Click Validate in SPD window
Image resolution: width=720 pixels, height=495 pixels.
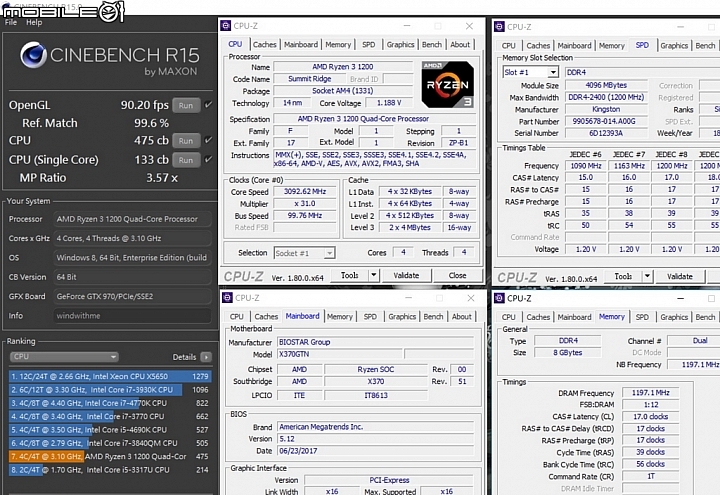tap(680, 276)
